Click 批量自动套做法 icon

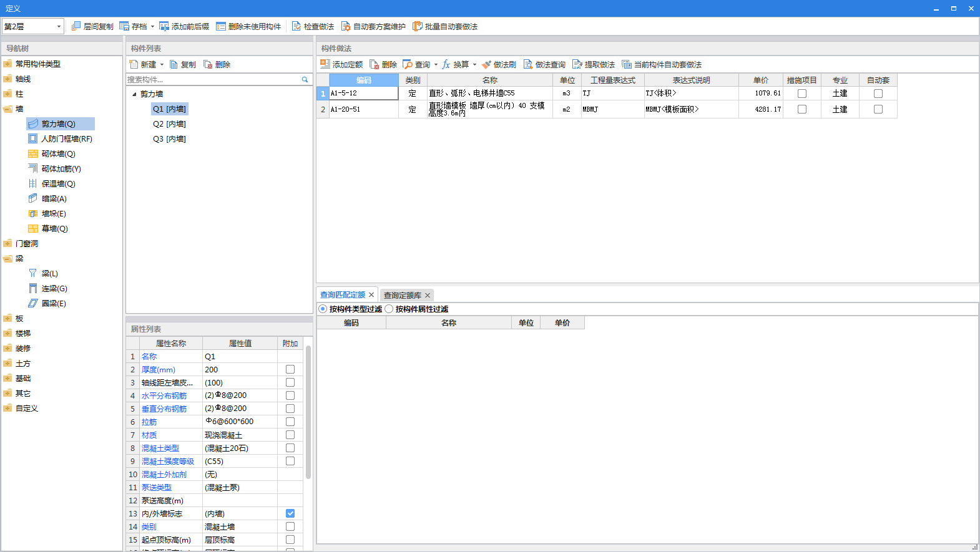click(418, 26)
